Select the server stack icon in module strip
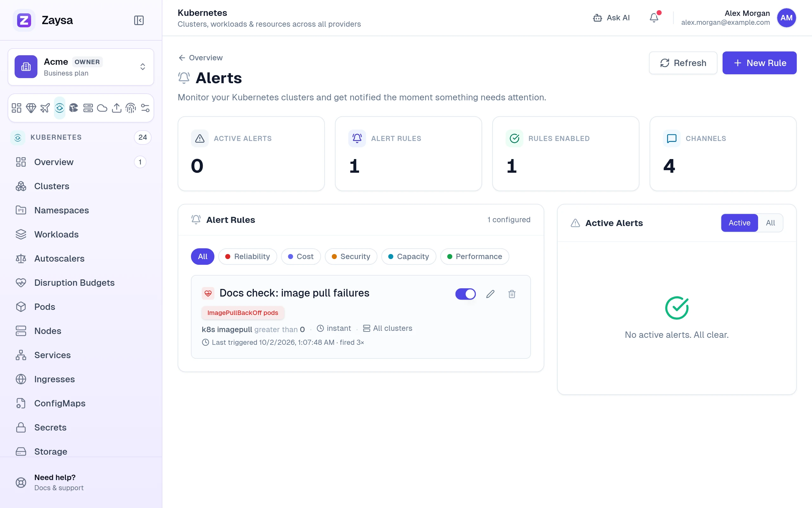The image size is (812, 508). tap(88, 108)
